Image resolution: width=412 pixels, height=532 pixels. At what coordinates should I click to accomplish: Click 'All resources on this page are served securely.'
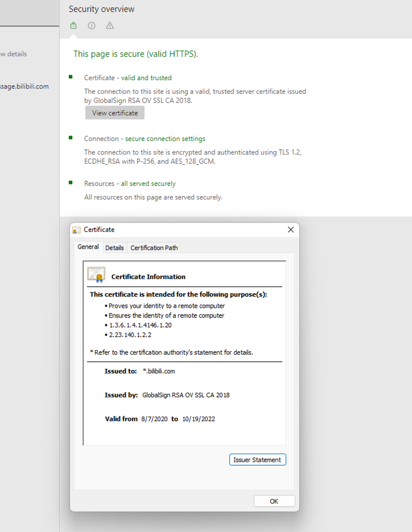click(153, 197)
